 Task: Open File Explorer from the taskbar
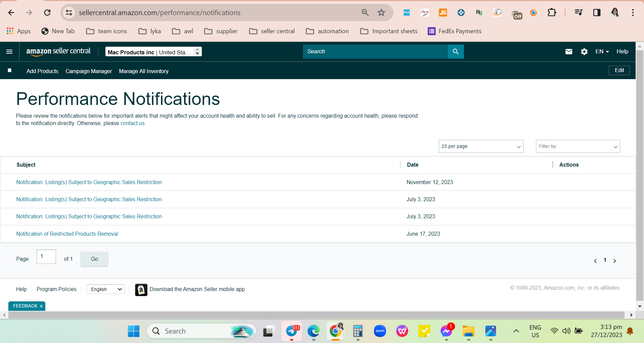(x=469, y=331)
